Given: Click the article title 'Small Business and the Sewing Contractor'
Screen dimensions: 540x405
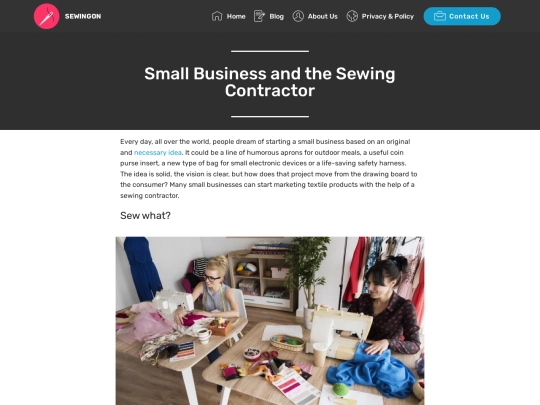Looking at the screenshot, I should pyautogui.click(x=270, y=82).
